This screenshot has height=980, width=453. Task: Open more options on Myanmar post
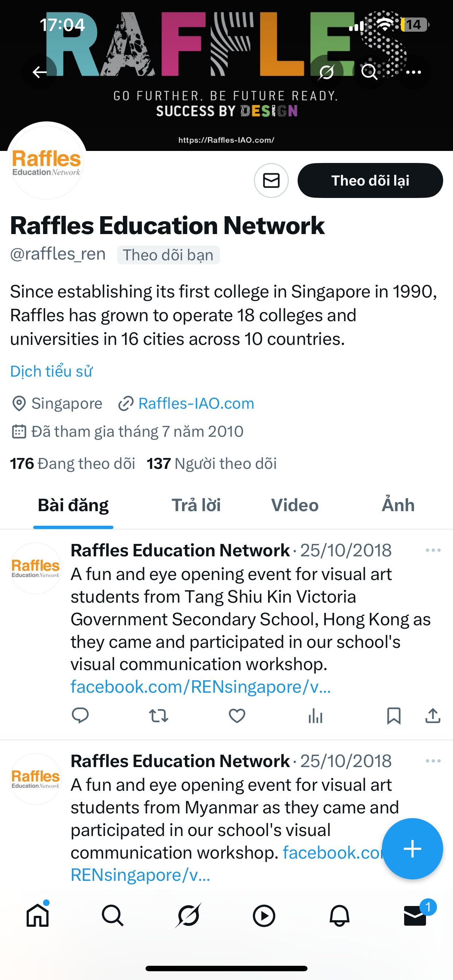(433, 761)
